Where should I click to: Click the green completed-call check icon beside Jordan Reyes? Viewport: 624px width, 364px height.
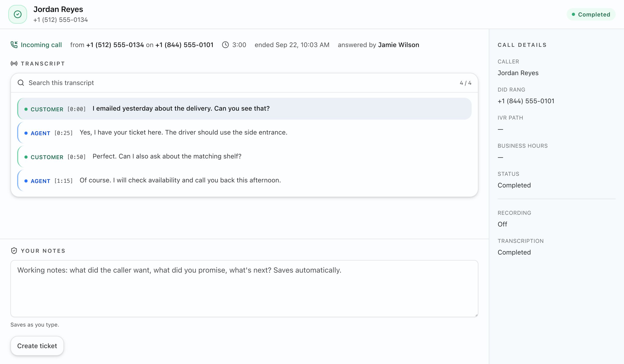(18, 14)
